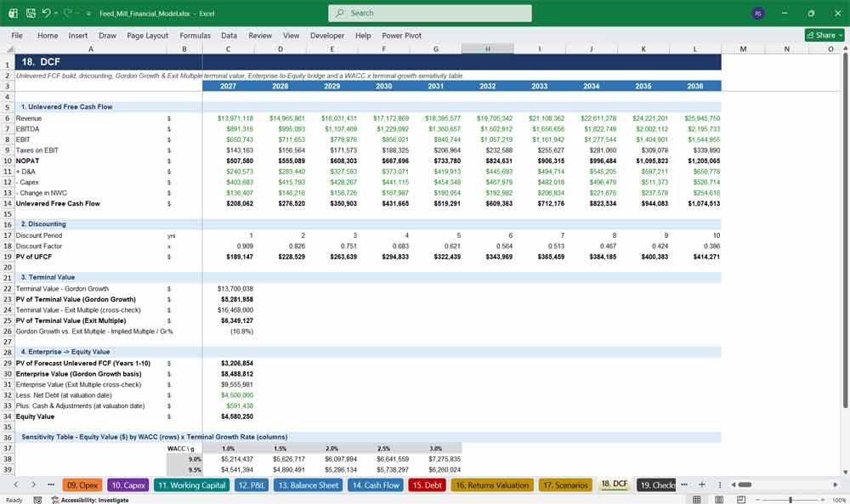850x504 pixels.
Task: Select column H header
Action: (487, 48)
